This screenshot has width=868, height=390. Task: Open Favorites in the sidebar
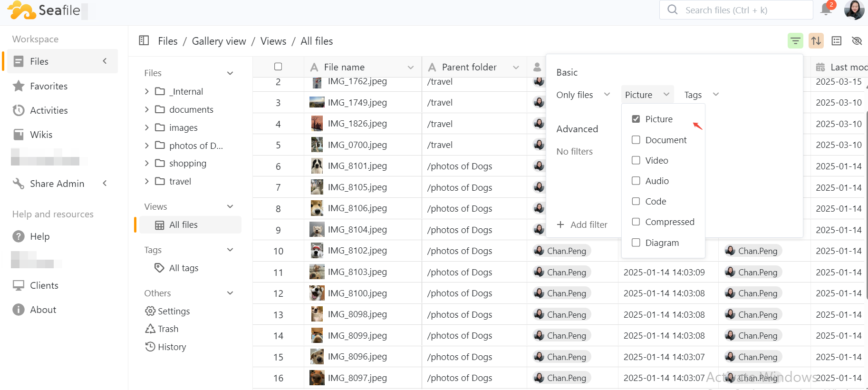[x=48, y=86]
